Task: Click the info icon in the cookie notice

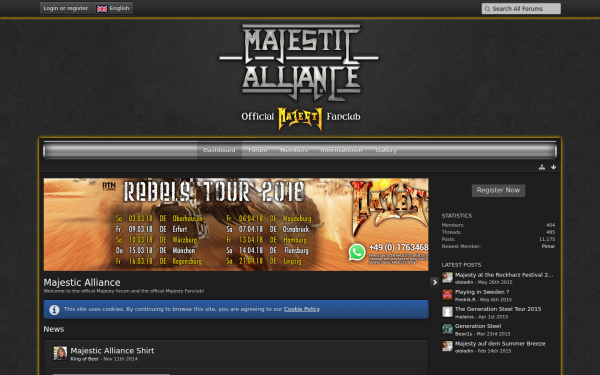Action: tap(54, 310)
